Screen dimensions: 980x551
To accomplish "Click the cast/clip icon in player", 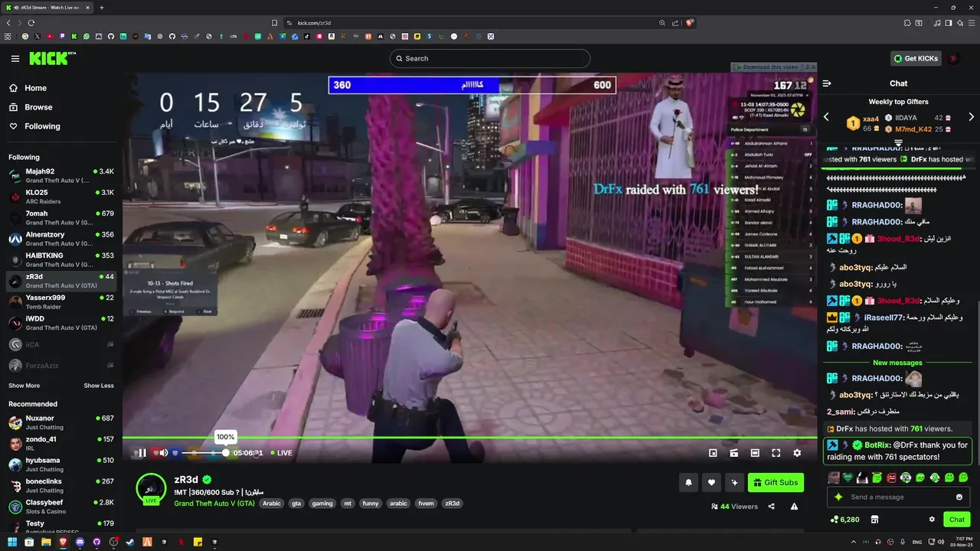I will pyautogui.click(x=733, y=453).
